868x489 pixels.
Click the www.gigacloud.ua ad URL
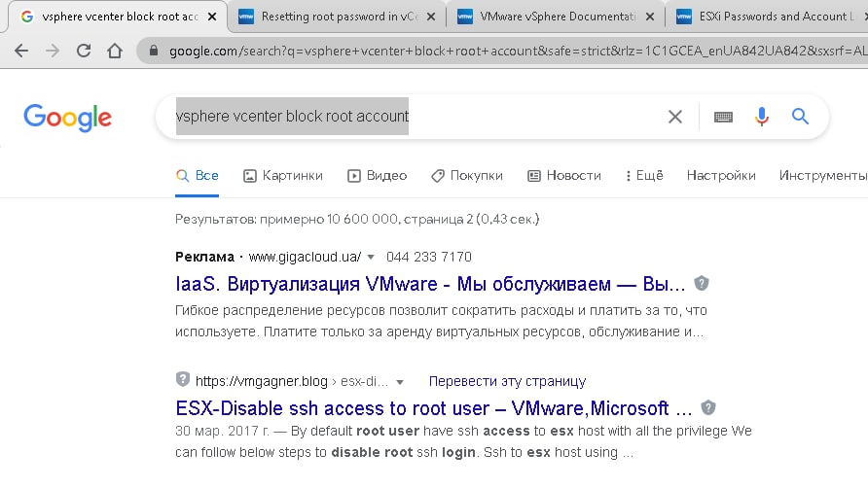point(305,258)
